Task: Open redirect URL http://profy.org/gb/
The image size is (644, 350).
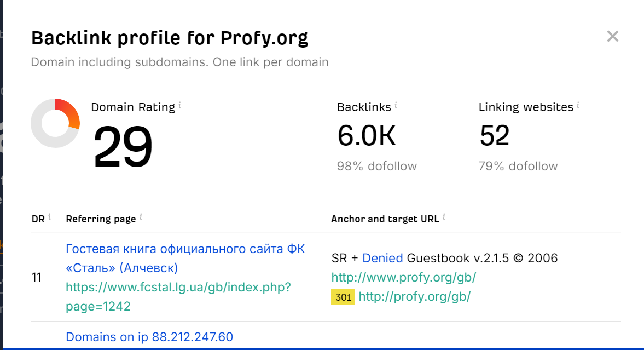Action: click(x=414, y=296)
